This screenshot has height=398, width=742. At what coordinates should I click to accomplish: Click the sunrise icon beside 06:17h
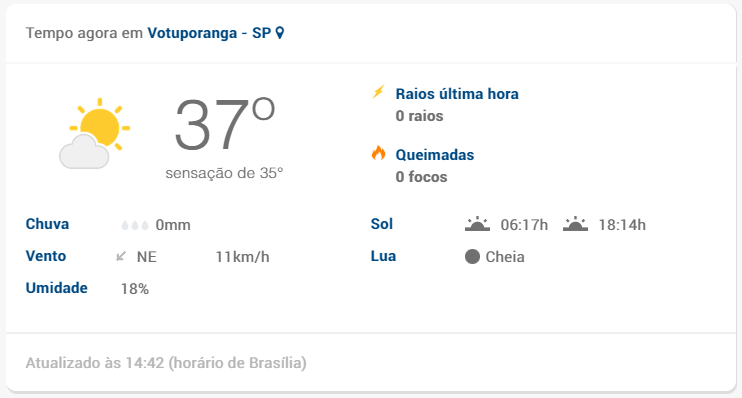[477, 224]
